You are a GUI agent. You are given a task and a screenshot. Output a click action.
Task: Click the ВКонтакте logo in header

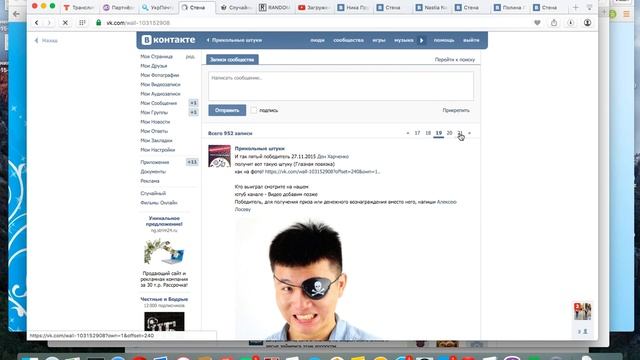(168, 40)
